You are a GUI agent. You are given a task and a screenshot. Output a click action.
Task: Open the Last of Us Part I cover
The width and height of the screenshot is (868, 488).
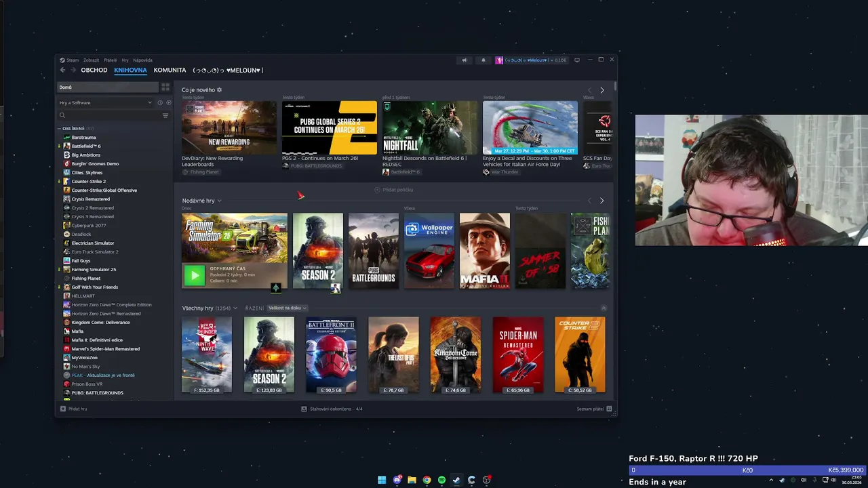coord(393,355)
